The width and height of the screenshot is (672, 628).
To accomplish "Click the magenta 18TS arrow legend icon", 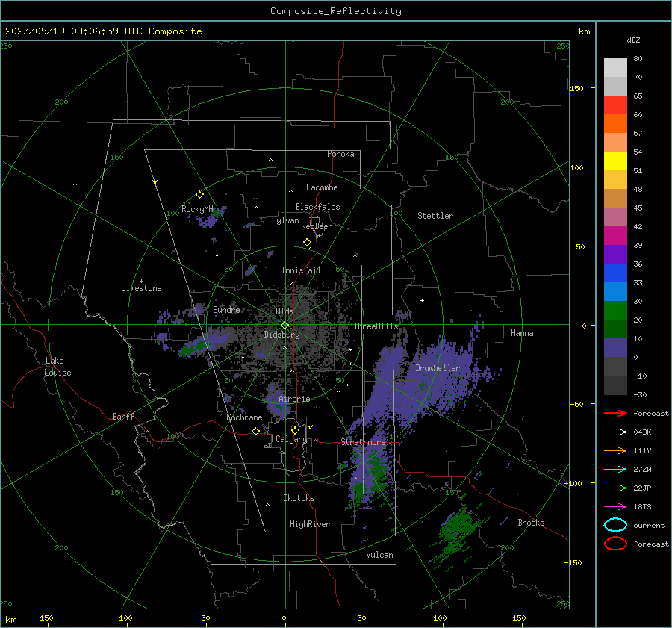I will 615,507.
